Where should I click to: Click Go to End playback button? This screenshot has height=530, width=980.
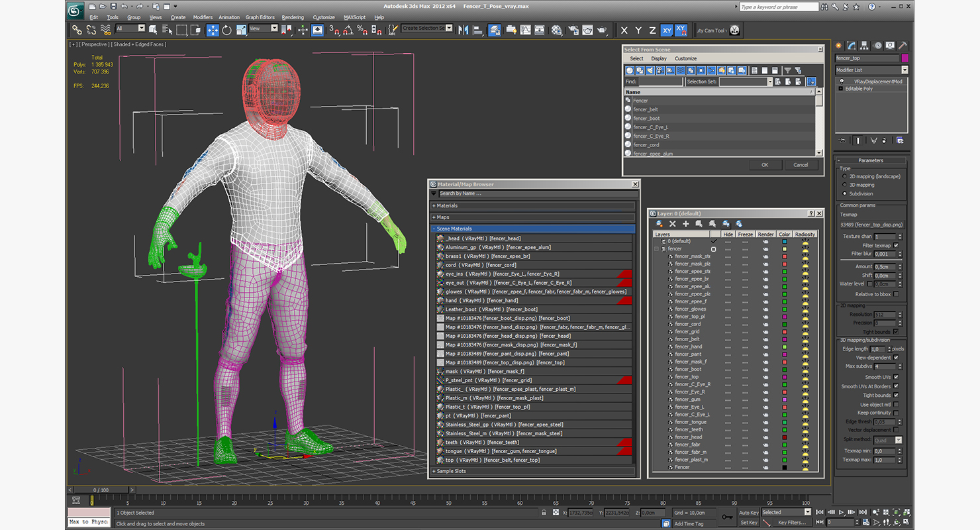coord(862,512)
